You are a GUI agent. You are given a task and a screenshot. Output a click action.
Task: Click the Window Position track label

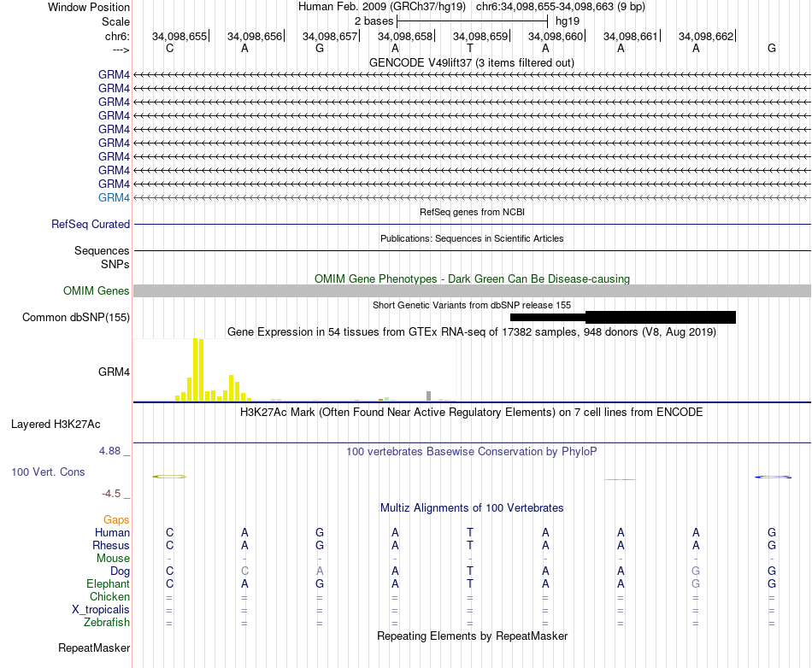[89, 7]
